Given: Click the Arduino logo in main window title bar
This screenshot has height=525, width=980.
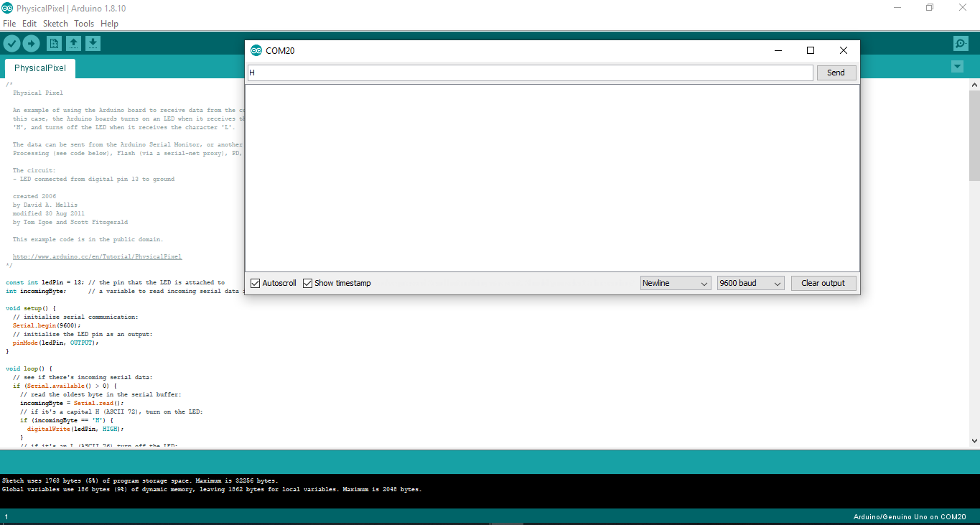Looking at the screenshot, I should click(x=6, y=7).
